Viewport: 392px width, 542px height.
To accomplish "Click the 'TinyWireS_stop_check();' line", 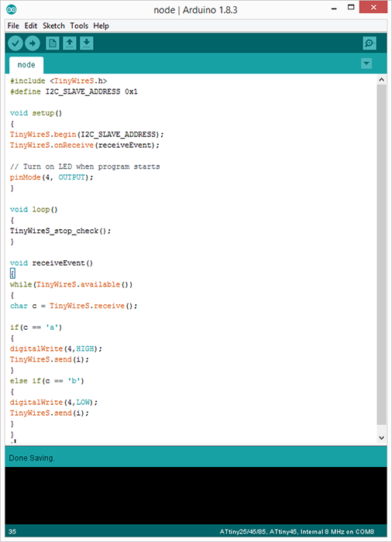I will [60, 231].
